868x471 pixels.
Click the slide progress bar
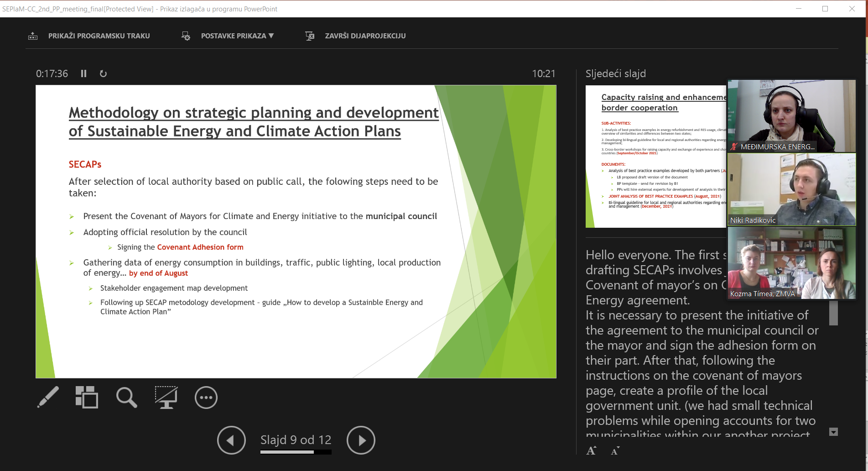click(296, 452)
